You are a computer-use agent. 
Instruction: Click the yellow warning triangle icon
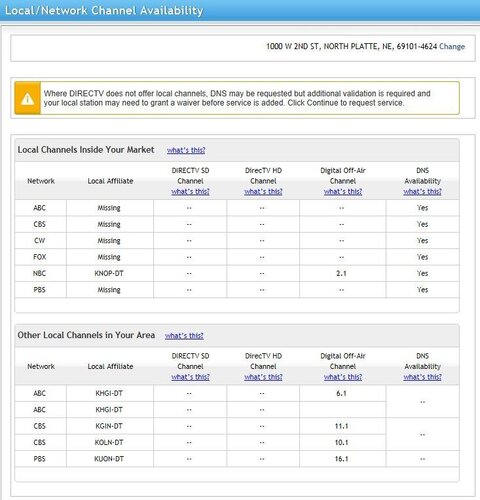tap(27, 99)
